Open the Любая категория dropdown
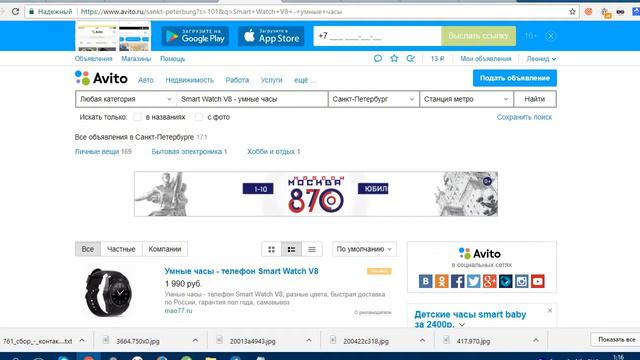This screenshot has height=360, width=640. coord(126,99)
